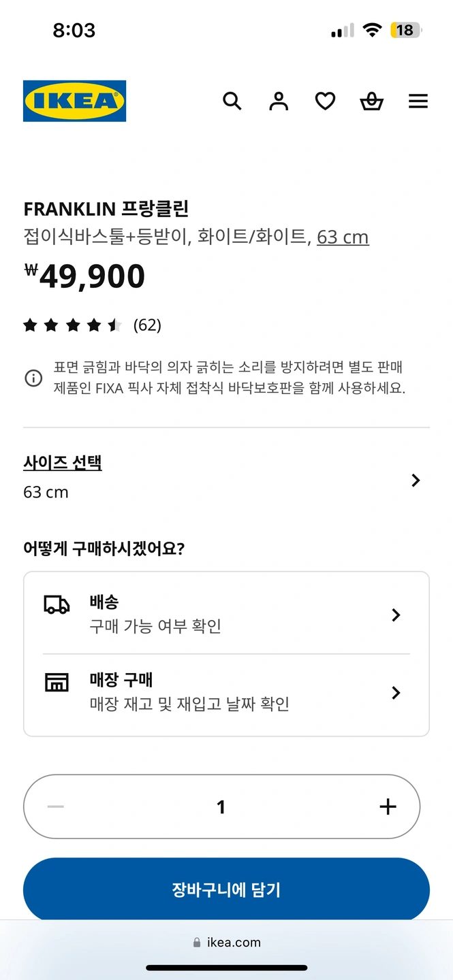Tap the quantity number field
Screen dimensions: 453x980
coord(221,806)
